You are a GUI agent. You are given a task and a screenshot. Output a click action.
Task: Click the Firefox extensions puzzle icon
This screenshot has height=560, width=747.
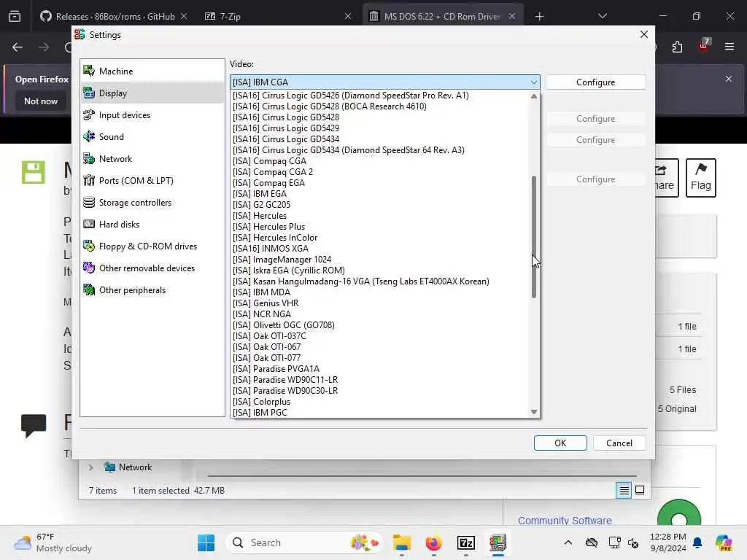tap(677, 47)
